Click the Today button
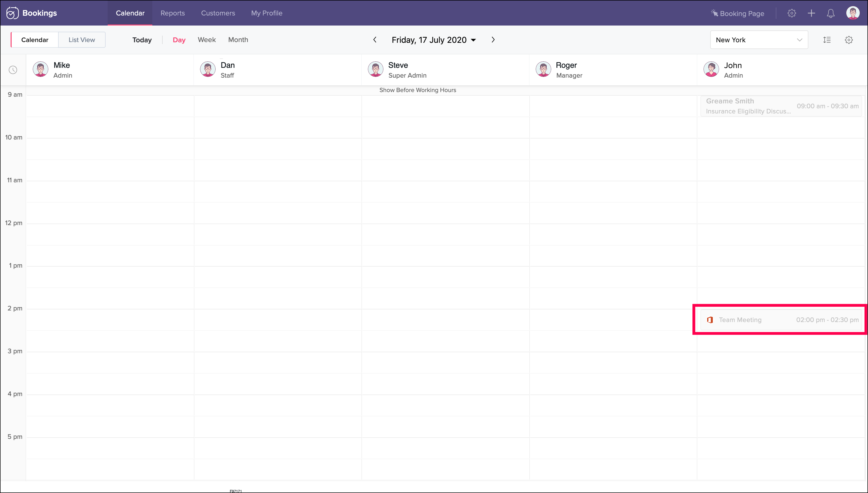 142,40
